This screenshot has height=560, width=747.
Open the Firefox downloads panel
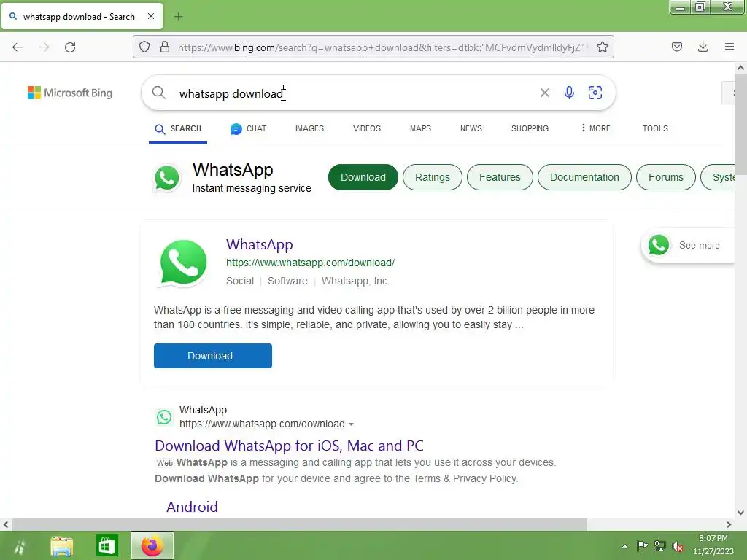click(703, 47)
